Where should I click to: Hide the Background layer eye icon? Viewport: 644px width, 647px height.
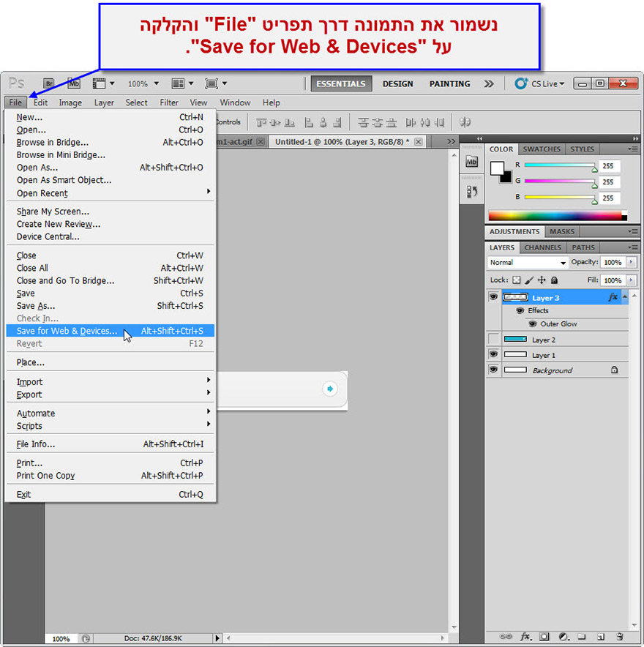[x=493, y=370]
